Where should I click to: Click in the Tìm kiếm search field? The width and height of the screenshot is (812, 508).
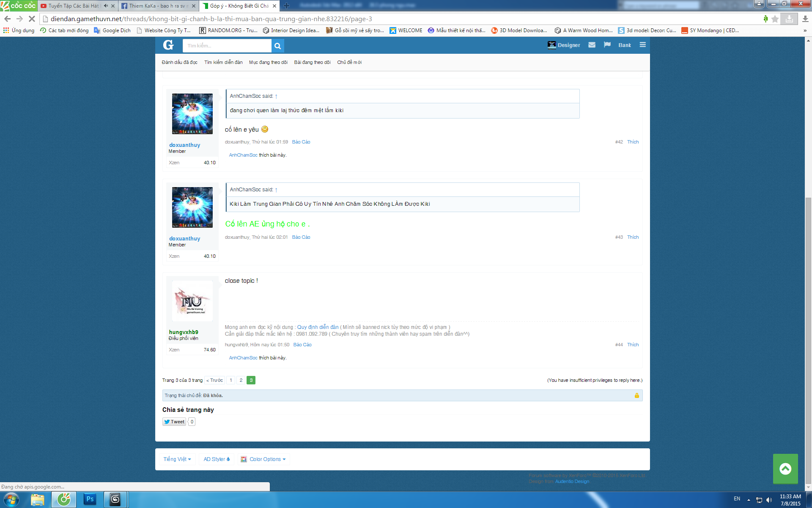click(227, 46)
